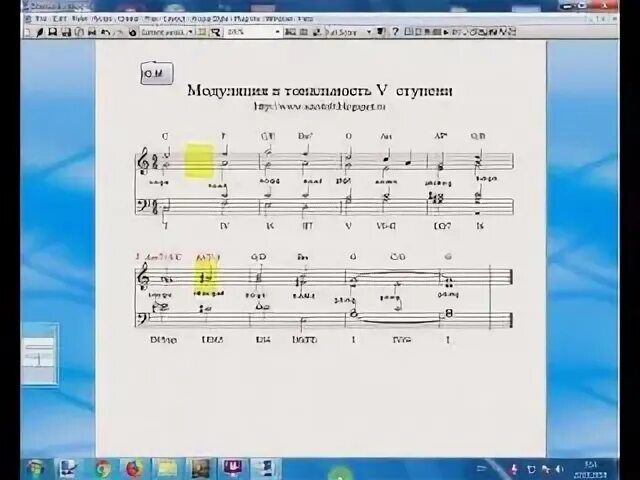Expand the zoom percentage dropdown arrow
This screenshot has width=640, height=480.
point(278,32)
